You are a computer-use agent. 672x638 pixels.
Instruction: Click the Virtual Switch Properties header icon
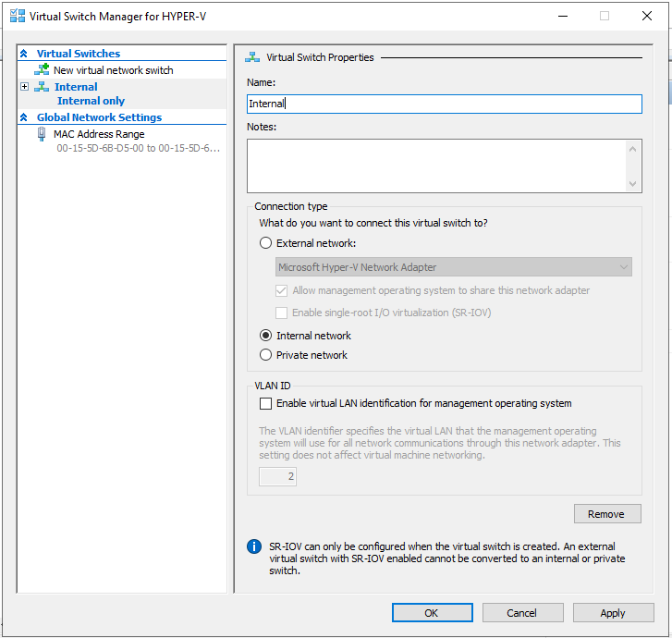click(x=252, y=57)
